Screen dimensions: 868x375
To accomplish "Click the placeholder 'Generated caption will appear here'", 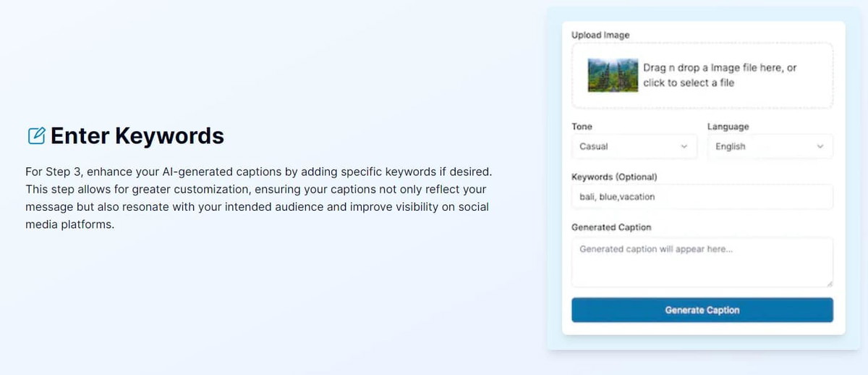I will coord(656,248).
